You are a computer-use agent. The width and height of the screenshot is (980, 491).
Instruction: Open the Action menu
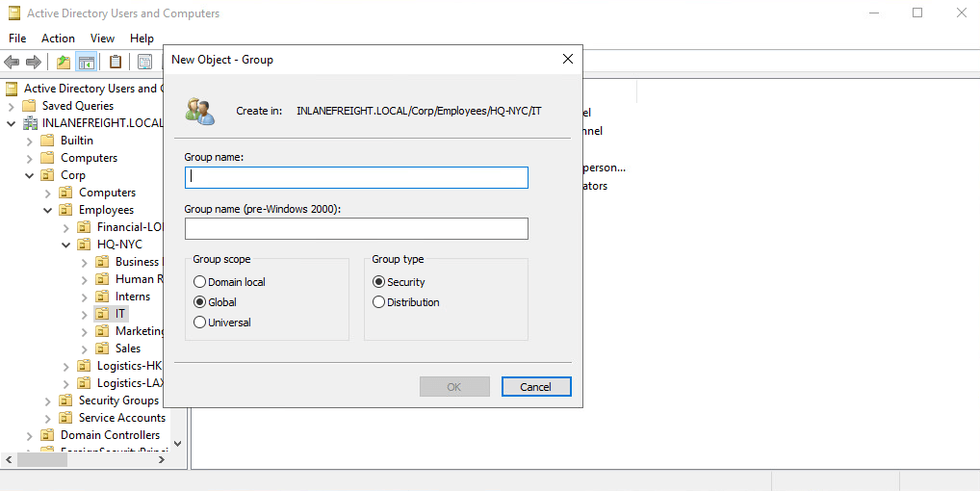tap(58, 39)
